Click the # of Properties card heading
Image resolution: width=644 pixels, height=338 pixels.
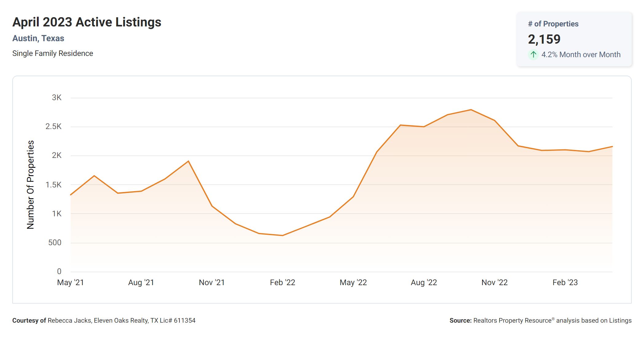click(553, 24)
